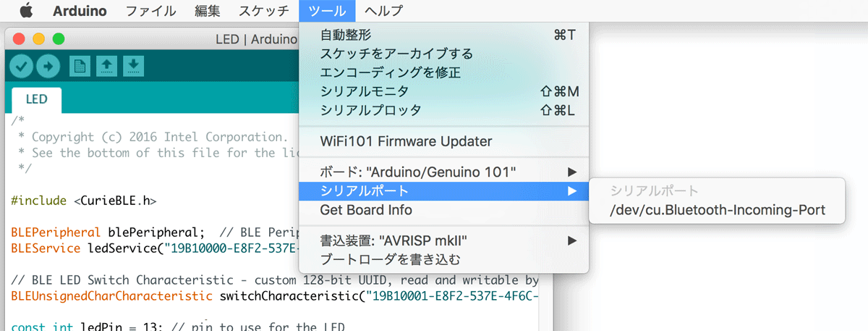Minimize the LED Arduino window
The height and width of the screenshot is (331, 868).
click(x=38, y=39)
